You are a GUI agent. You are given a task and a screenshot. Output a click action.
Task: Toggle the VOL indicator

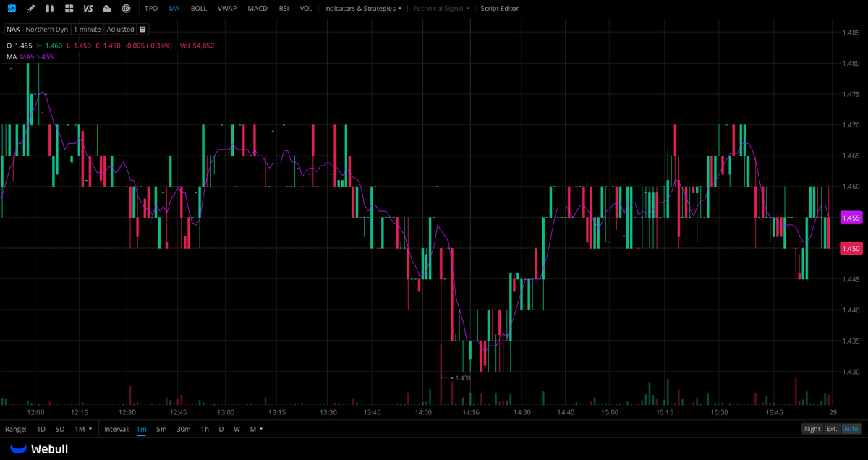(306, 9)
